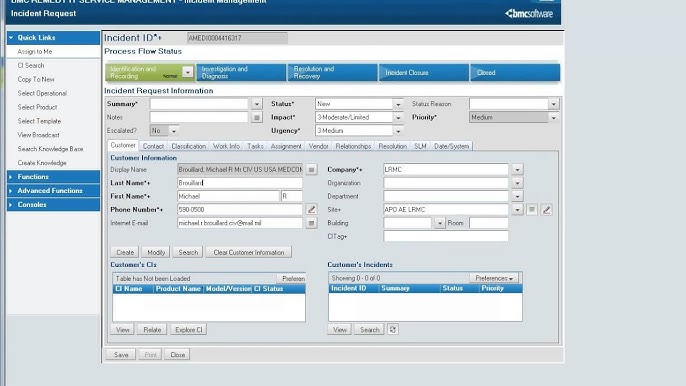Edit Phone Number with pencil icon
The image size is (686, 386).
pos(311,210)
